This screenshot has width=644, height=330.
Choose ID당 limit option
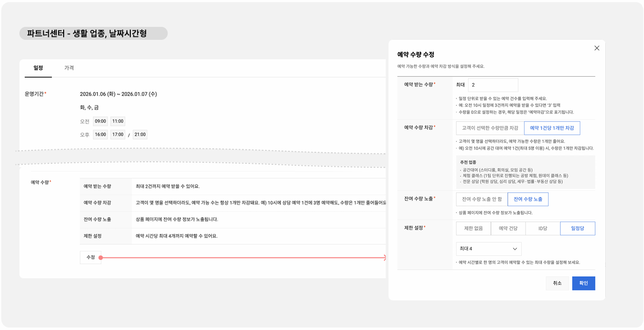[x=543, y=228]
